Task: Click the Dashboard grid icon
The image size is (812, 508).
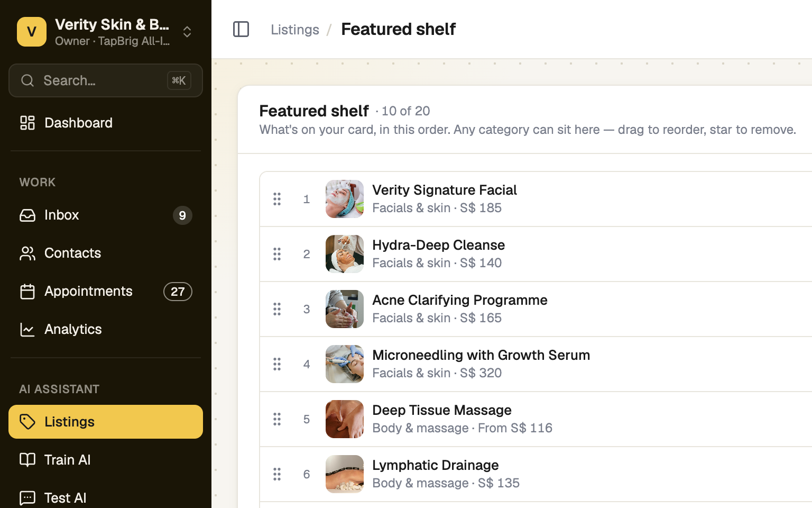Action: pos(27,123)
